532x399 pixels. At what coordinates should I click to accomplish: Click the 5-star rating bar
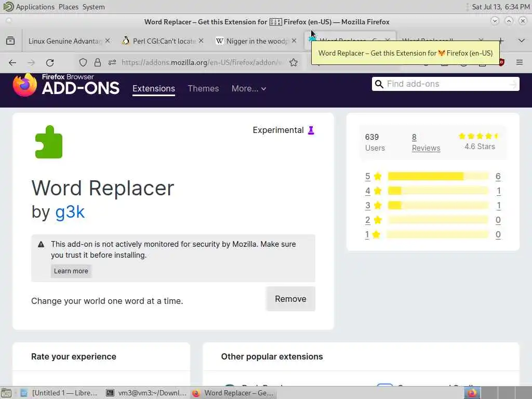pos(438,176)
